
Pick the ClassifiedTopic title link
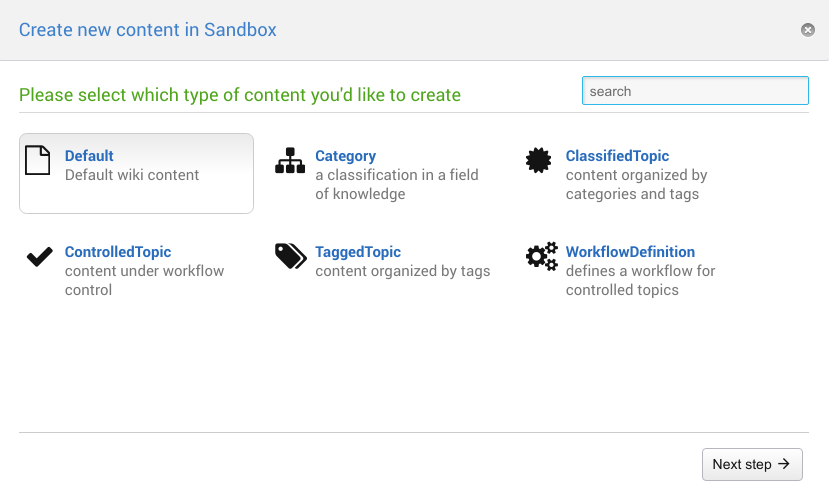coord(617,156)
